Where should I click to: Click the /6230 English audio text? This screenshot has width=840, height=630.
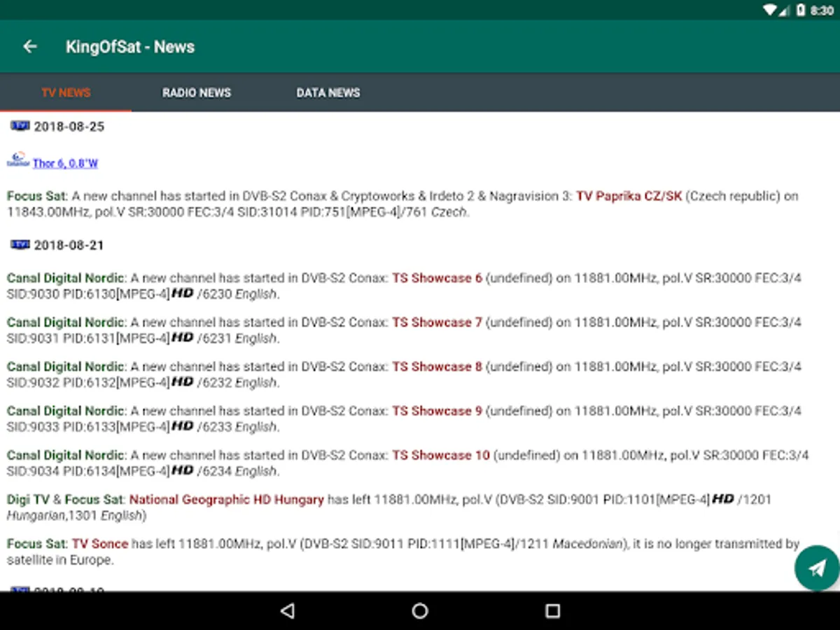tap(237, 294)
